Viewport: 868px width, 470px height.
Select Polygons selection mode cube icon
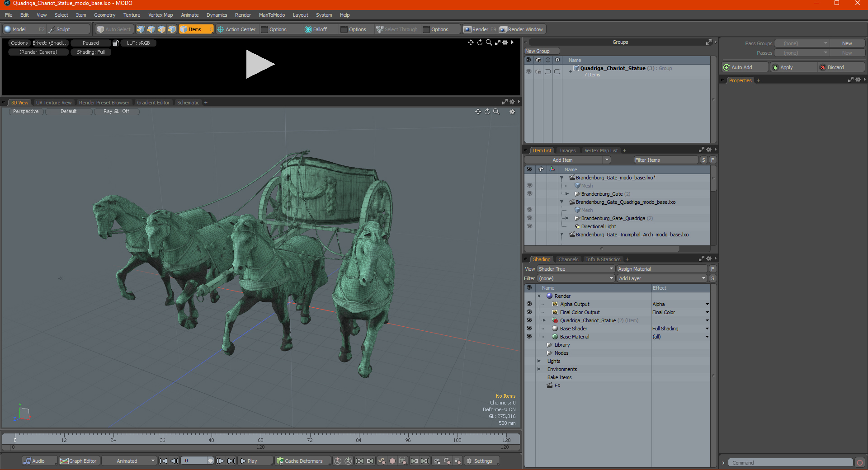coord(161,29)
